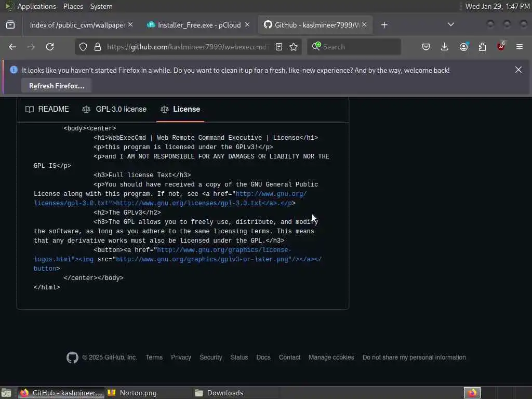Click the padlock site security icon

click(98, 47)
